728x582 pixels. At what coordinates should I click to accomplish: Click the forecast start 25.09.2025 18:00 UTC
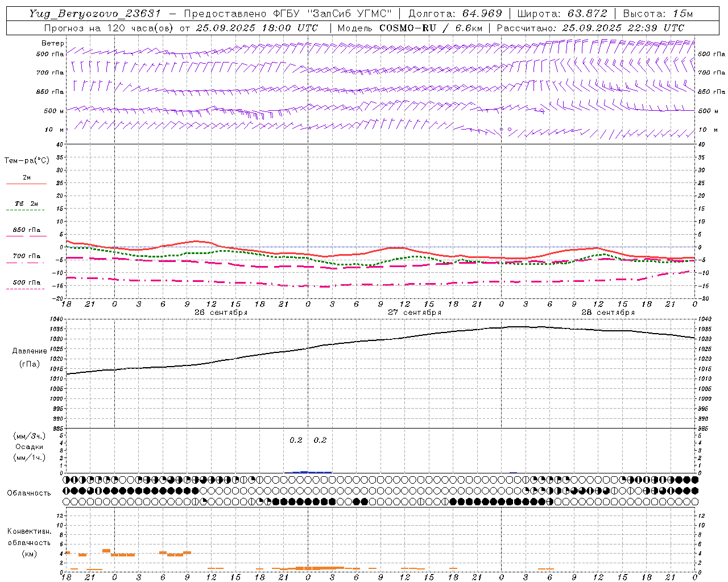[257, 28]
